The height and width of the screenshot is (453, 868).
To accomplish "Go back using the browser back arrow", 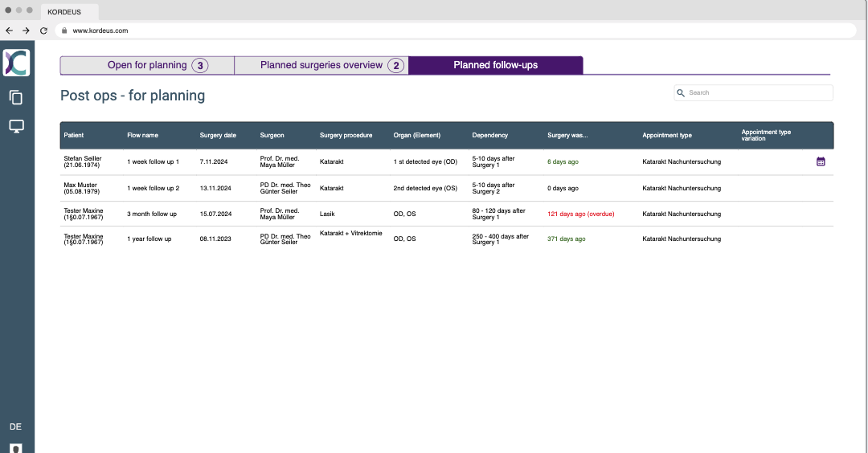I will (10, 31).
